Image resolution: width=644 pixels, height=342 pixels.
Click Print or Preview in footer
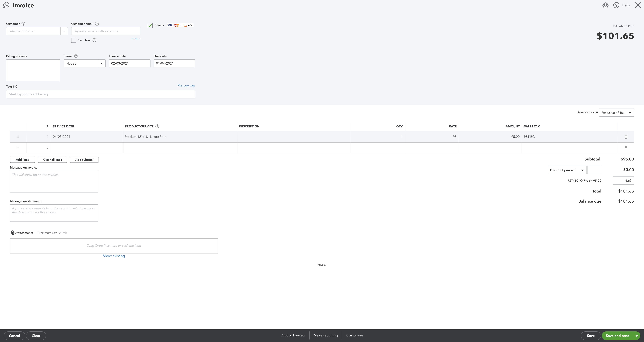[293, 335]
